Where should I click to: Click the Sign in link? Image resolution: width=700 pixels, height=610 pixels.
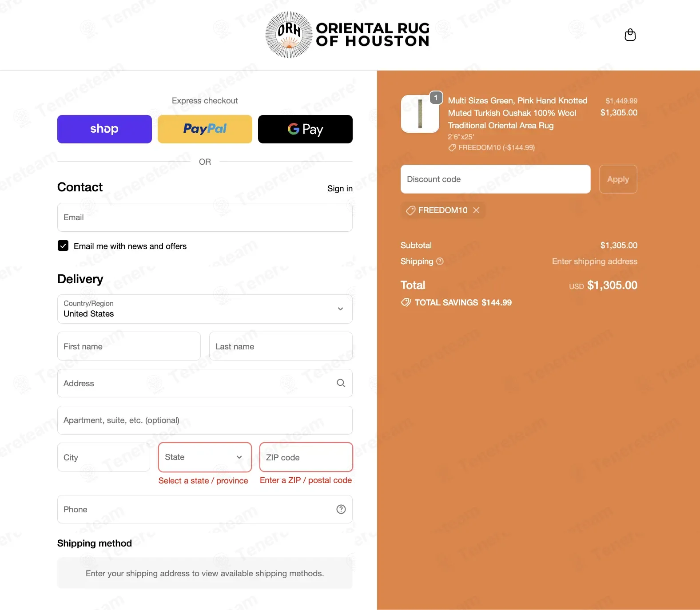(340, 189)
